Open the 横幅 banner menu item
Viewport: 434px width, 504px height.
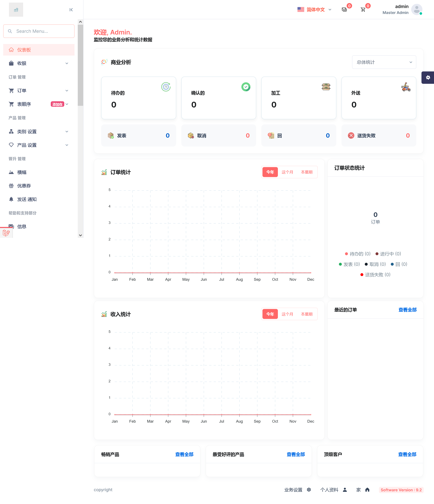(39, 172)
